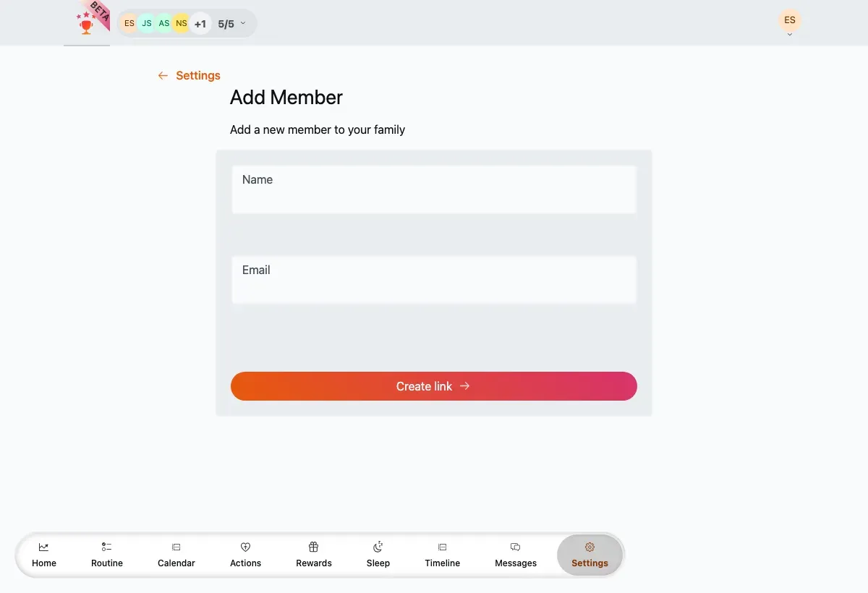Select the Settings gear tab
Screen dimensions: 868x593
(590, 555)
